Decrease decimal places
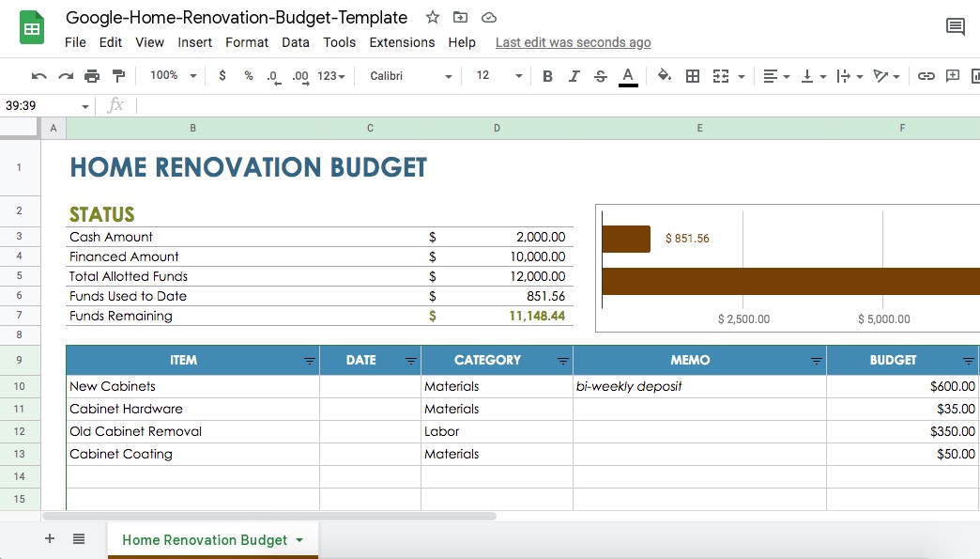The width and height of the screenshot is (980, 559). click(x=274, y=76)
